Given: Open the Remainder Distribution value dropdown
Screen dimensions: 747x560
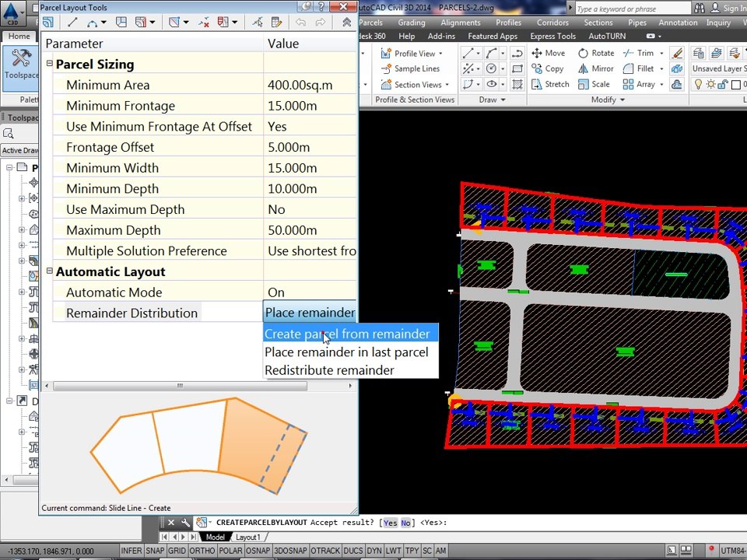Looking at the screenshot, I should [310, 313].
